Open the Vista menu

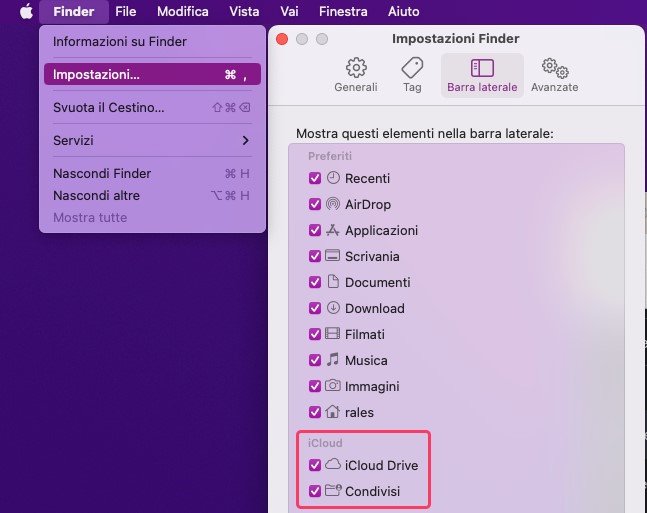click(x=244, y=11)
